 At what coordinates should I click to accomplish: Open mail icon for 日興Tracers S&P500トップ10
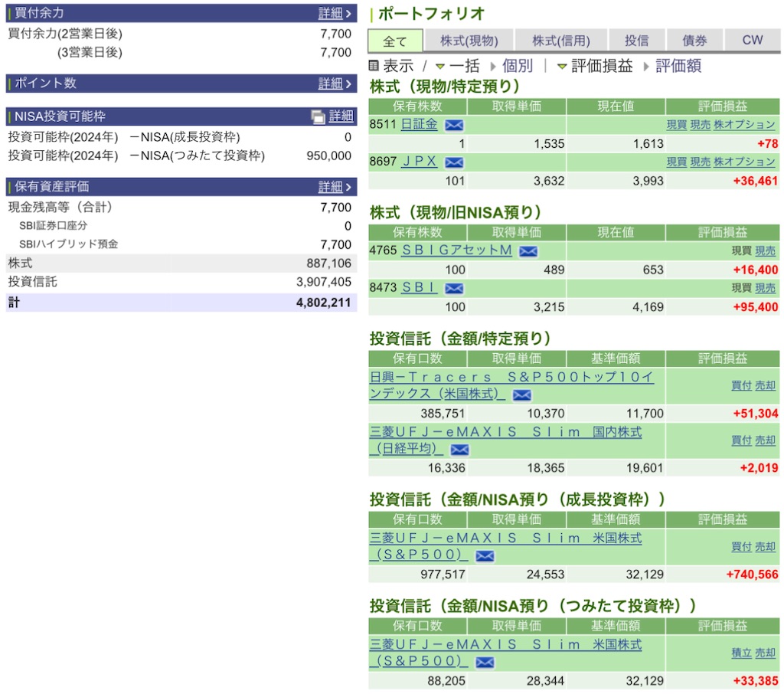[521, 394]
